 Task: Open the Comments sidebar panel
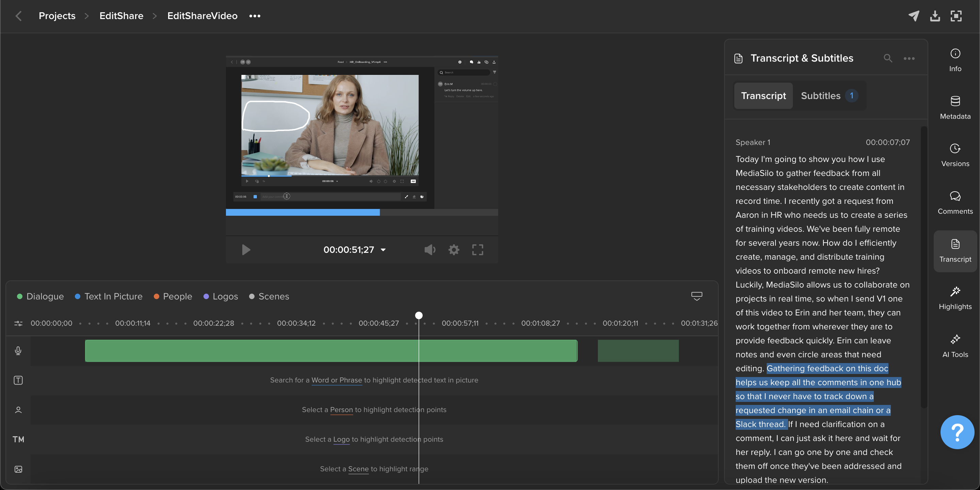pyautogui.click(x=955, y=203)
